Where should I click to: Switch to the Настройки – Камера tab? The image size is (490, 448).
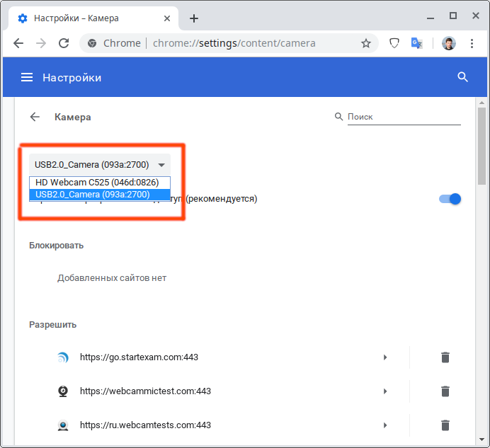(x=89, y=18)
